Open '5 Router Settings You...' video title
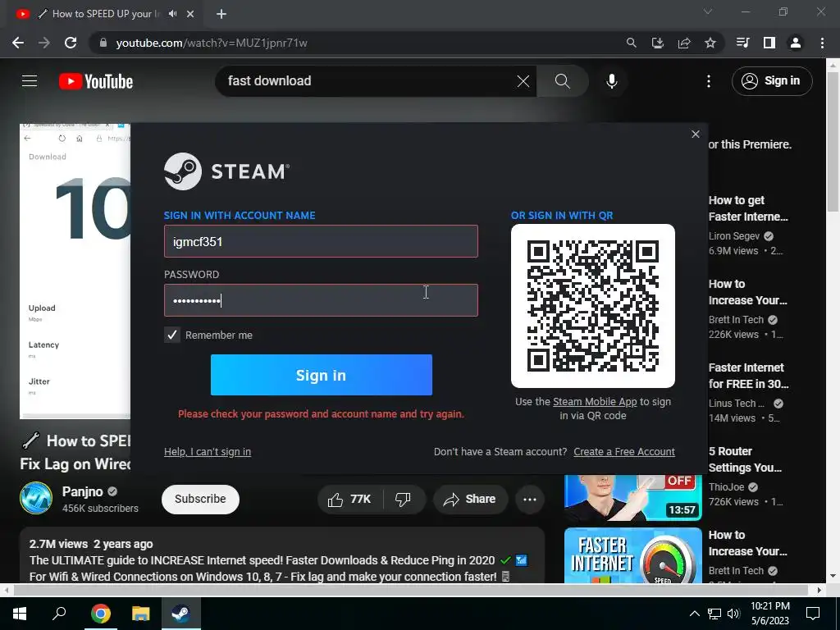 point(745,459)
